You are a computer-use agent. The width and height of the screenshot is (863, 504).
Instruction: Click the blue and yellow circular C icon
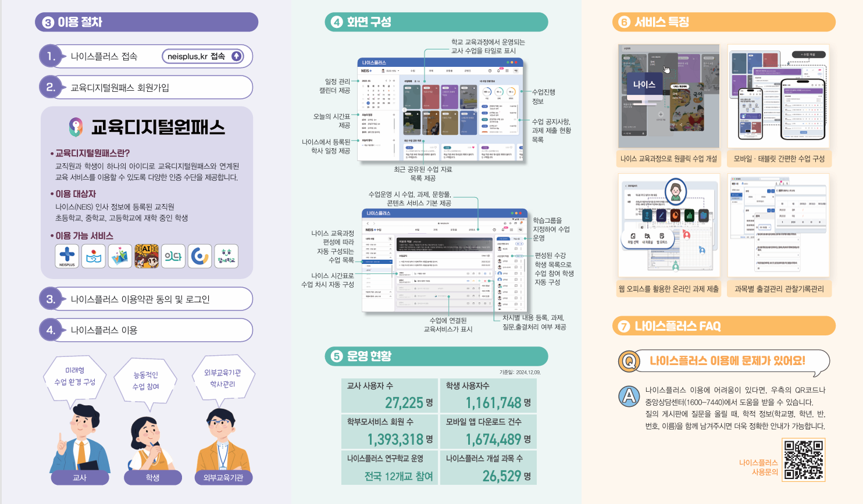click(199, 256)
